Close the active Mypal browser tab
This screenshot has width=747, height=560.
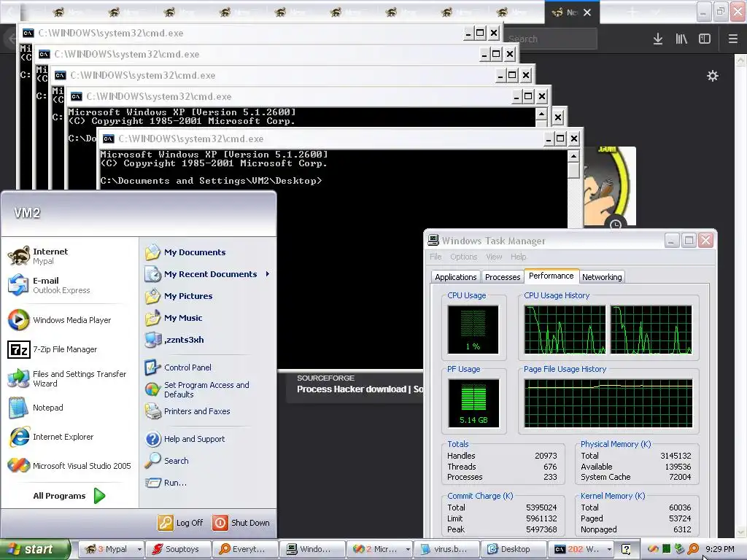587,12
